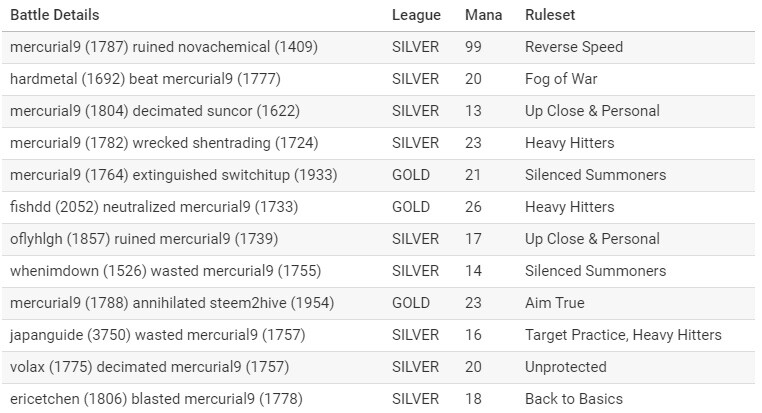Click the Battle Details column header
762x413 pixels.
(54, 15)
